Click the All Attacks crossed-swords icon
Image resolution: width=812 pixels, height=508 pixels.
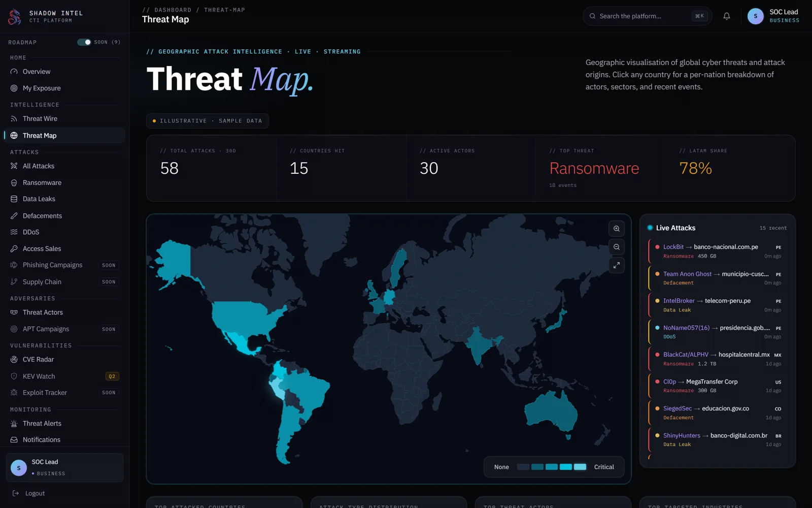[x=14, y=166]
